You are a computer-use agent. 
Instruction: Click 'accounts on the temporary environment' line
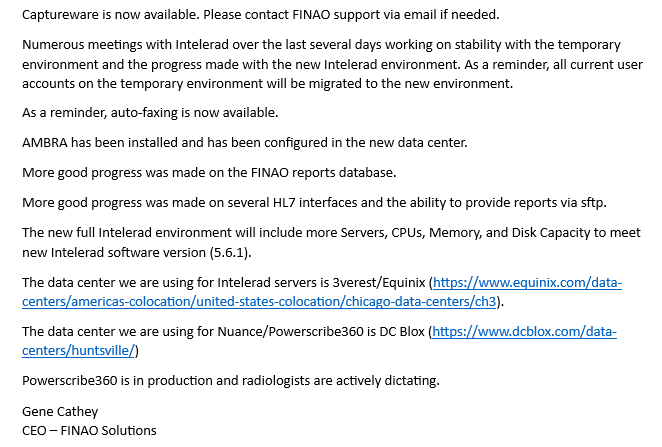267,84
